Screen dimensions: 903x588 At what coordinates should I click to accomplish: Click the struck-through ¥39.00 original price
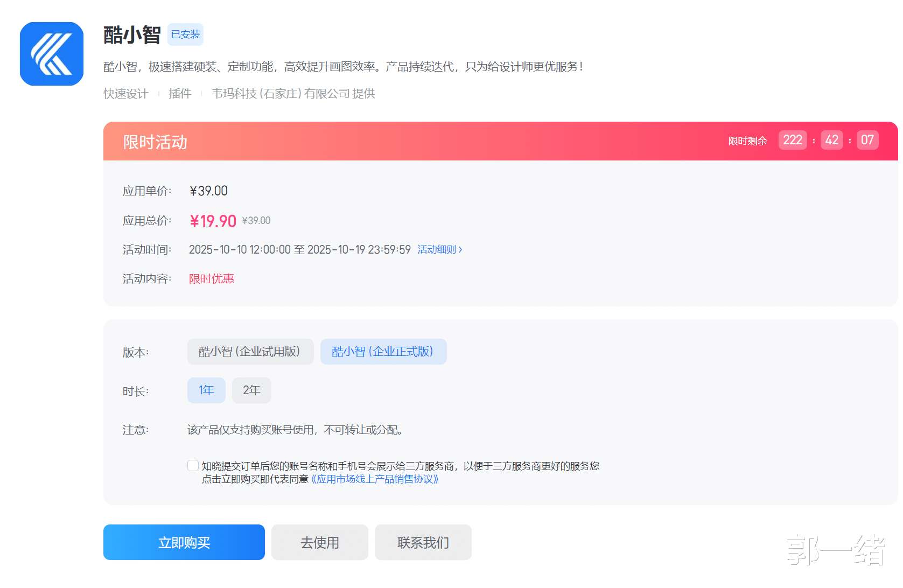256,221
